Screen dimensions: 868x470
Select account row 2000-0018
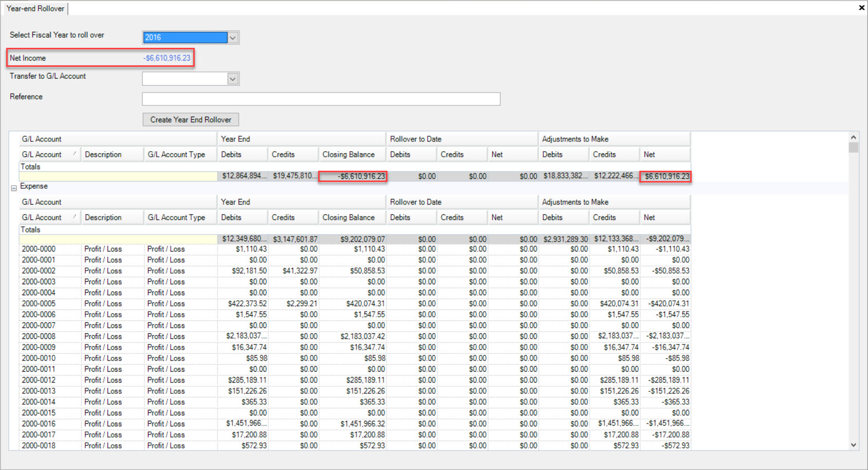coord(355,445)
